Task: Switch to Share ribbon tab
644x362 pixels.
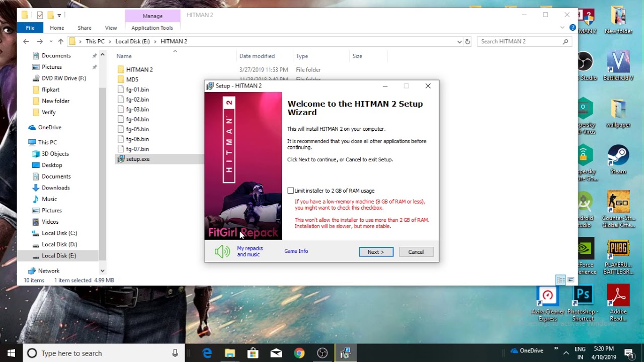Action: 85,28
